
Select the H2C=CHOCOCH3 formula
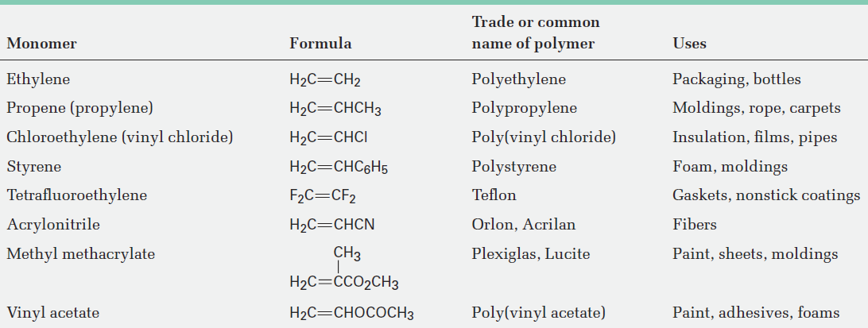point(351,314)
